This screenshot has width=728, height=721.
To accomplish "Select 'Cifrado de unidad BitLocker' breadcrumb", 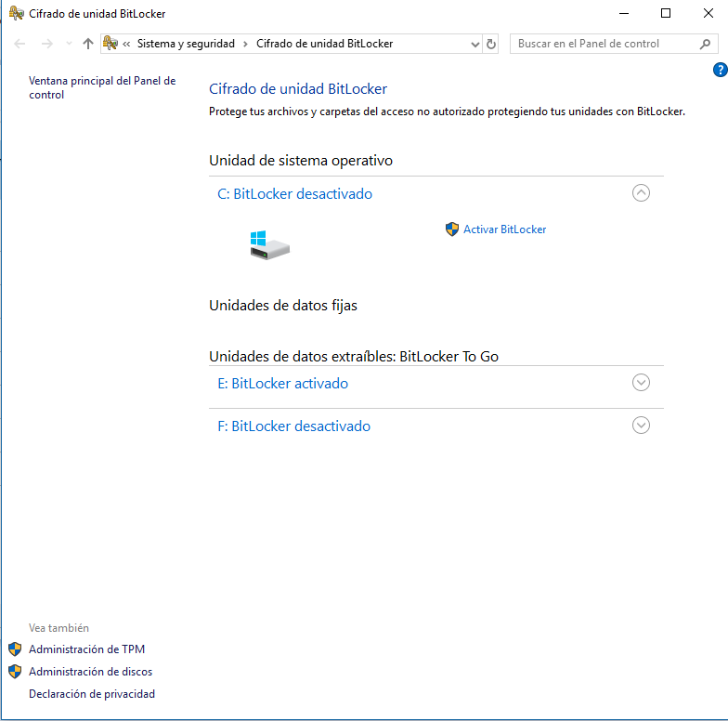I will coord(324,44).
